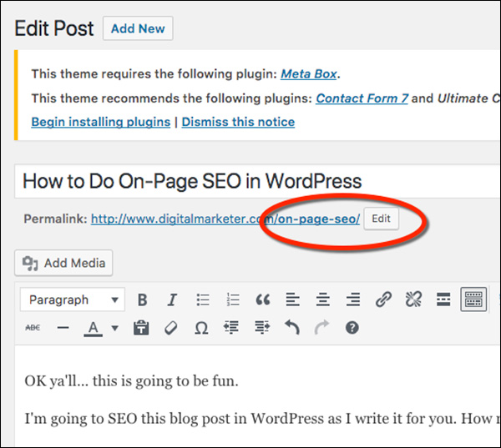Insert a bulleted list
This screenshot has width=501, height=448.
point(202,300)
